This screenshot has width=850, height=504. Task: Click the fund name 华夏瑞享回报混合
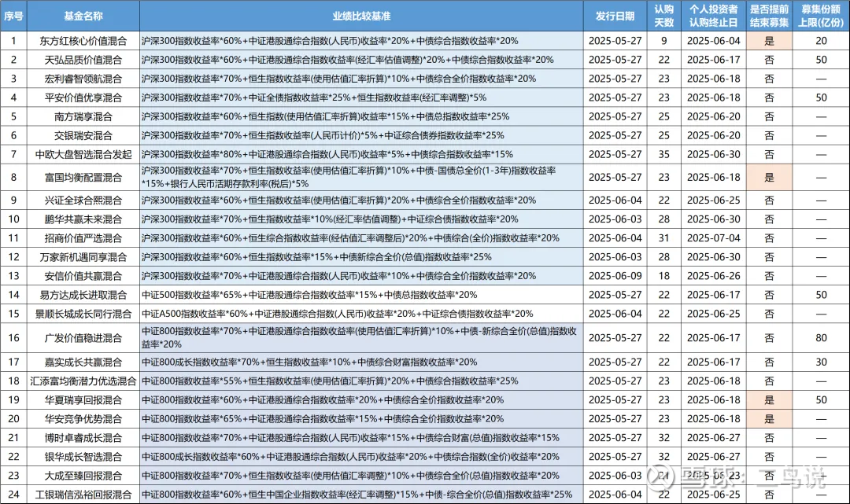point(83,400)
